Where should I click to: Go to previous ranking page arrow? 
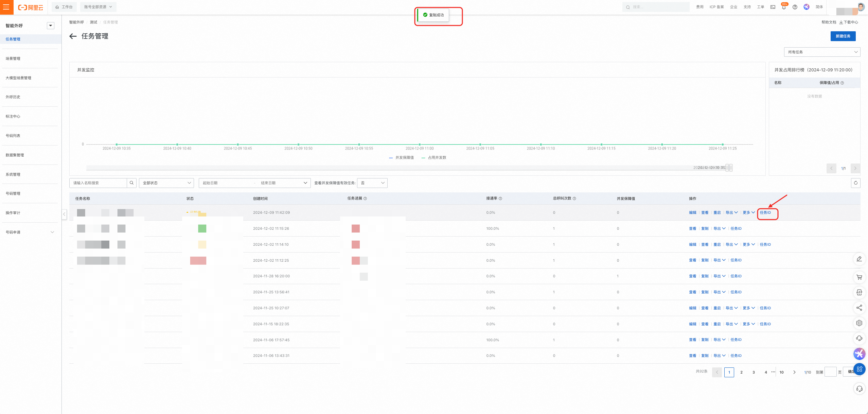(831, 168)
